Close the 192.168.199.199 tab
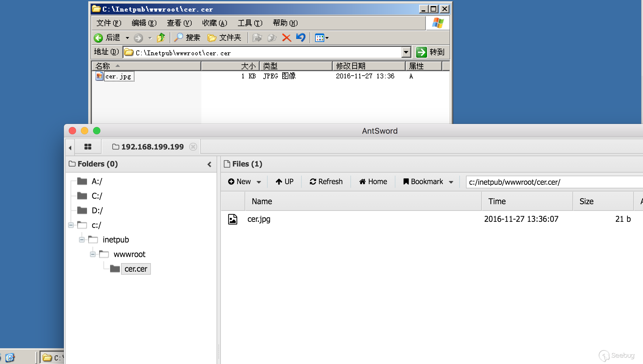643x364 pixels. pyautogui.click(x=193, y=147)
